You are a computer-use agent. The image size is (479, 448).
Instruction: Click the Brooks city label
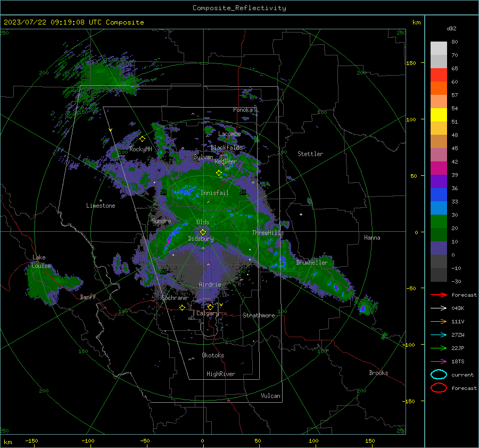point(378,373)
